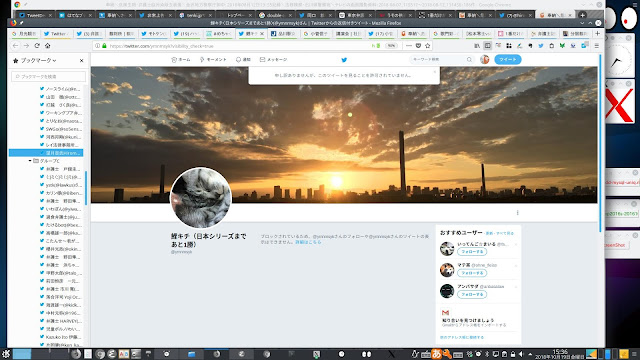Open page actions three-dot menu in URL bar

tap(409, 46)
